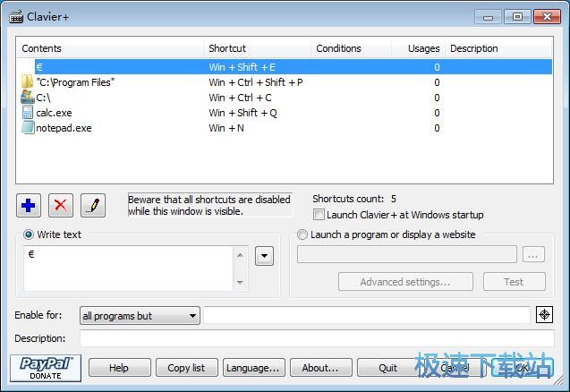Screen dimensions: 570x392
Task: Open the 'all programs but' dropdown
Action: click(140, 316)
